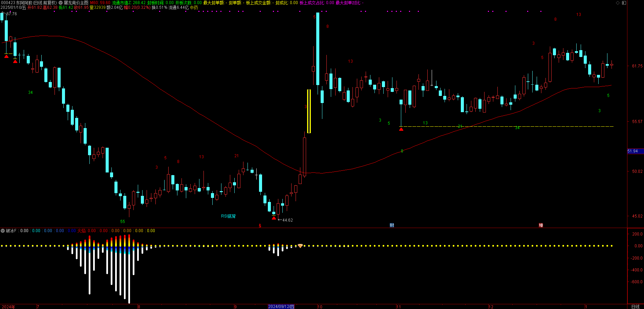Click the -600.0 sub-chart axis label

636,282
